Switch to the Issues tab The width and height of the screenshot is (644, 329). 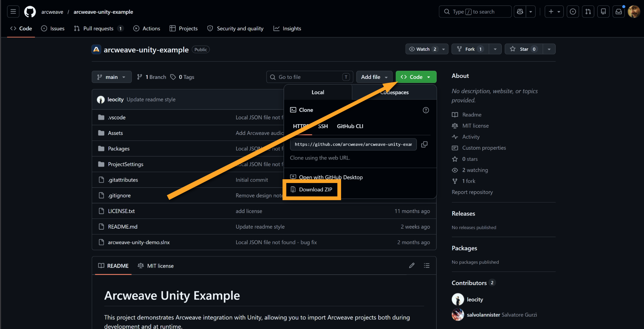click(53, 29)
